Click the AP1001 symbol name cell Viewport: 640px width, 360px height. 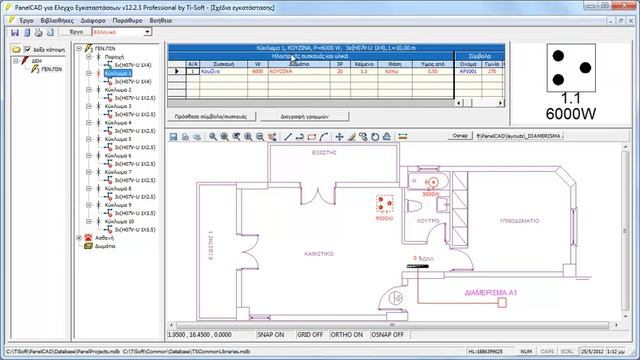(468, 71)
